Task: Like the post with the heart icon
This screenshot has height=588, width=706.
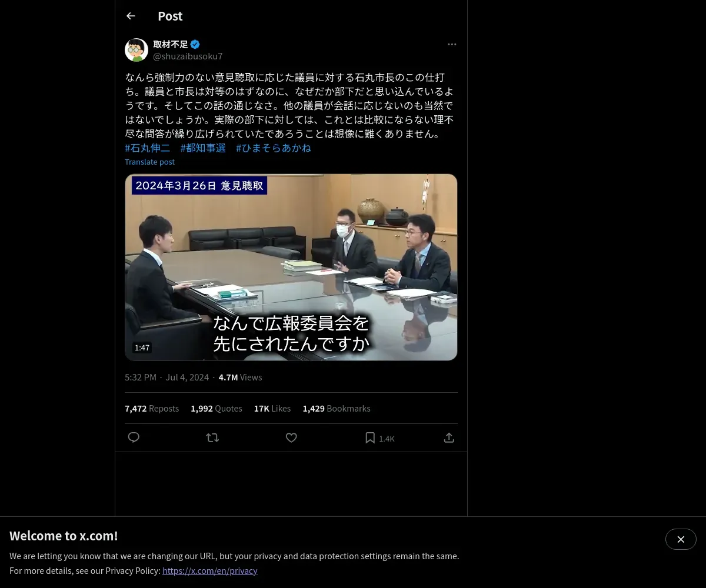Action: click(x=291, y=437)
